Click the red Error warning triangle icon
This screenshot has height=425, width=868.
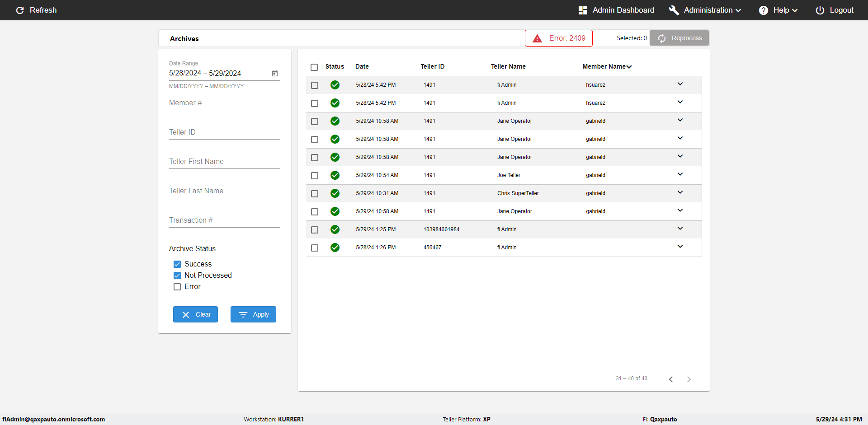coord(537,38)
